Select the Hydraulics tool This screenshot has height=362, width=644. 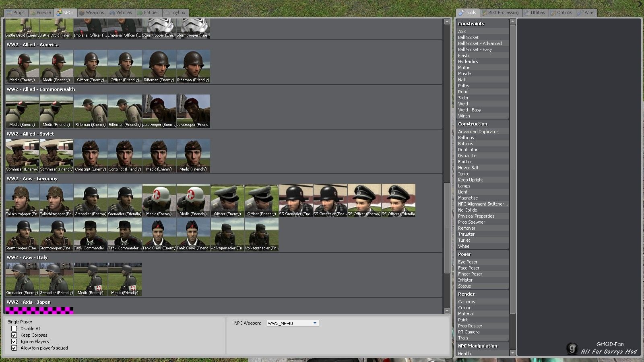pos(483,62)
